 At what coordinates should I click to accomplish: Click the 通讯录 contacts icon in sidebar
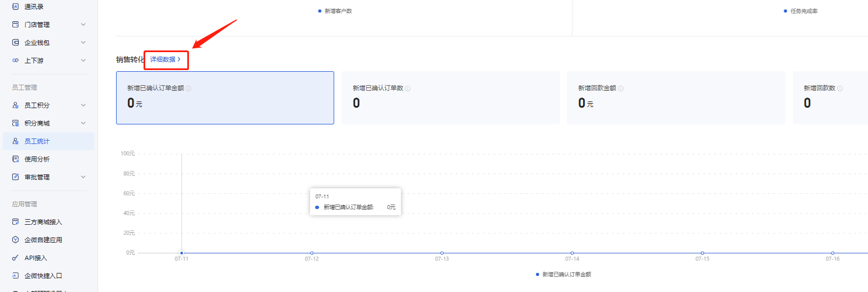pyautogui.click(x=16, y=7)
